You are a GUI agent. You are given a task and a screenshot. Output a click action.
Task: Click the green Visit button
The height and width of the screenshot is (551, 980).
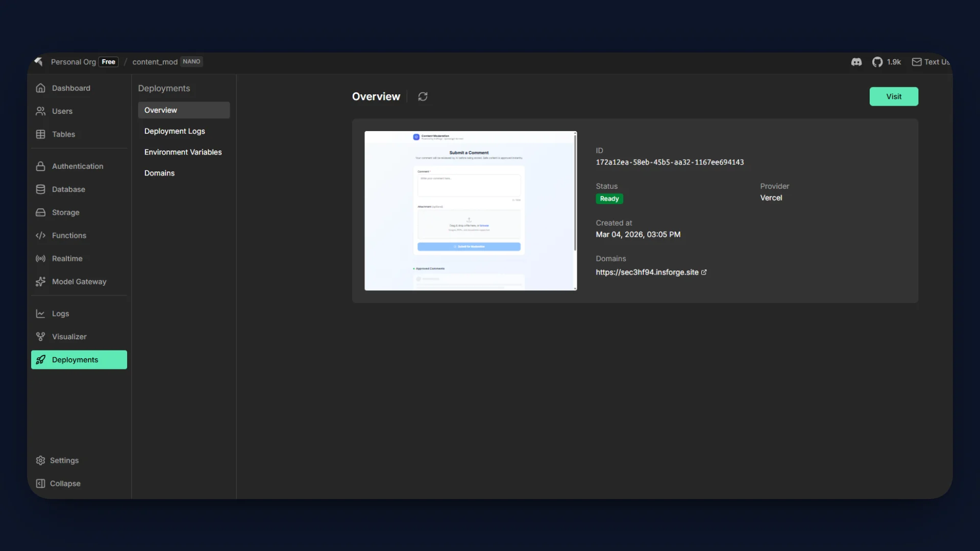(x=893, y=96)
